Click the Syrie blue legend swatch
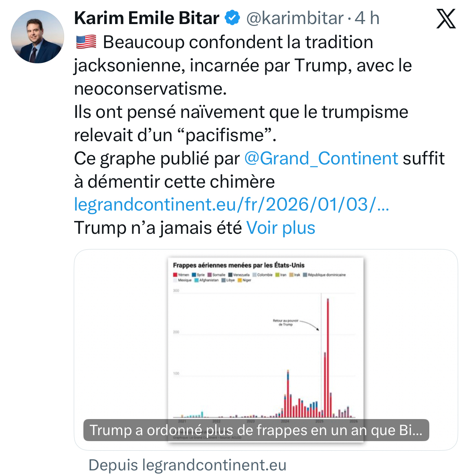This screenshot has width=469, height=476. 194,275
